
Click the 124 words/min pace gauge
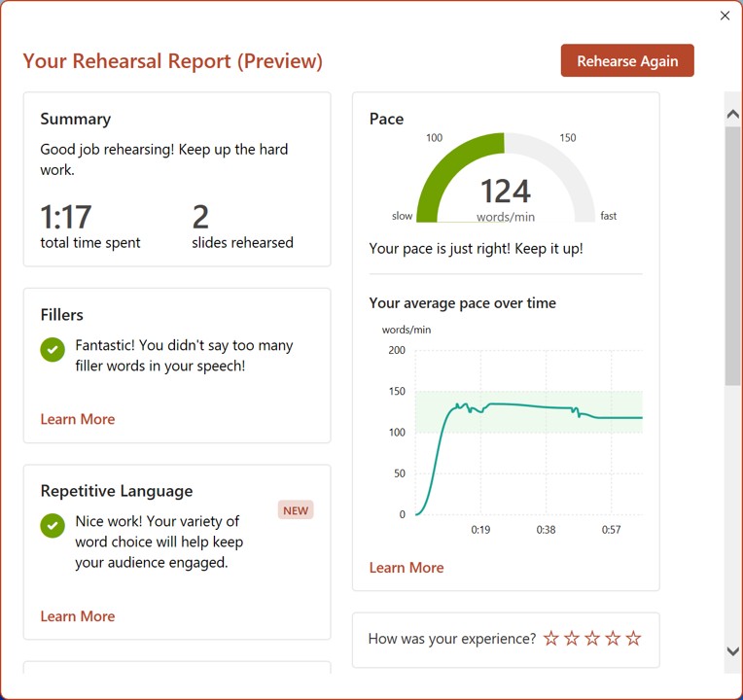(505, 185)
